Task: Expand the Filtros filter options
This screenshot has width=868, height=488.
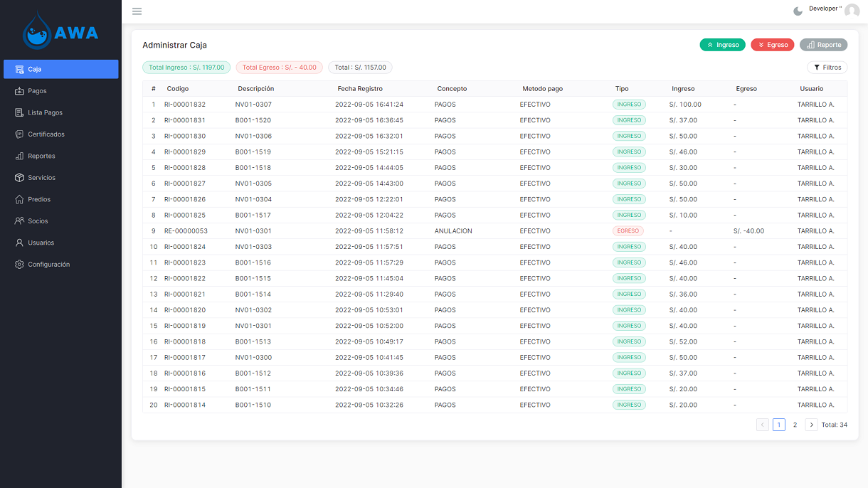Action: [x=827, y=68]
